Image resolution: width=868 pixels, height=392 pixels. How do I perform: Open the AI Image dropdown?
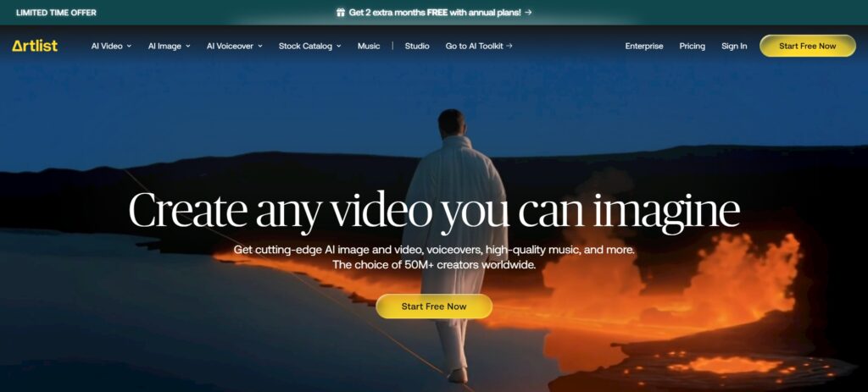click(x=169, y=46)
